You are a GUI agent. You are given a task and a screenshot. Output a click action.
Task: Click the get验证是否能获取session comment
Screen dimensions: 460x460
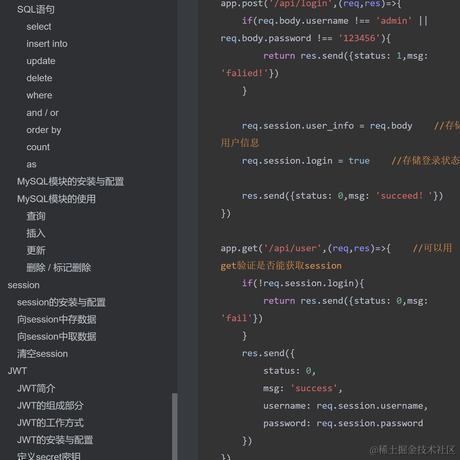281,266
